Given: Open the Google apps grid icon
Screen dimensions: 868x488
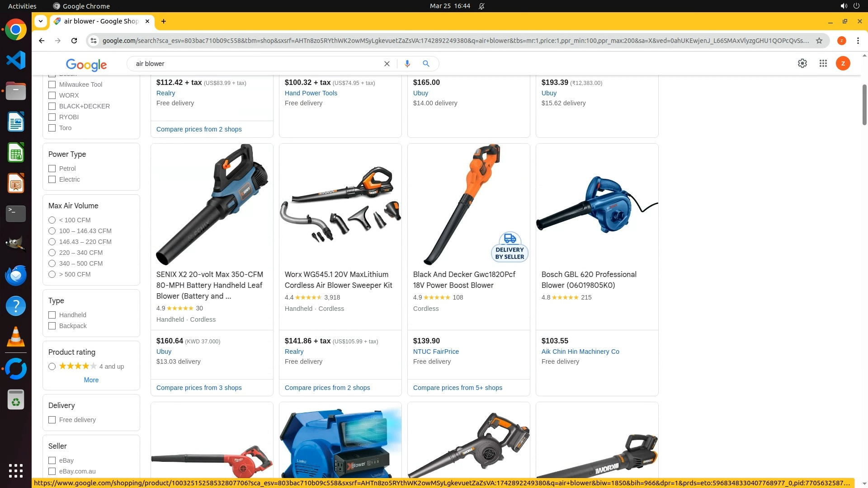Looking at the screenshot, I should (x=823, y=64).
